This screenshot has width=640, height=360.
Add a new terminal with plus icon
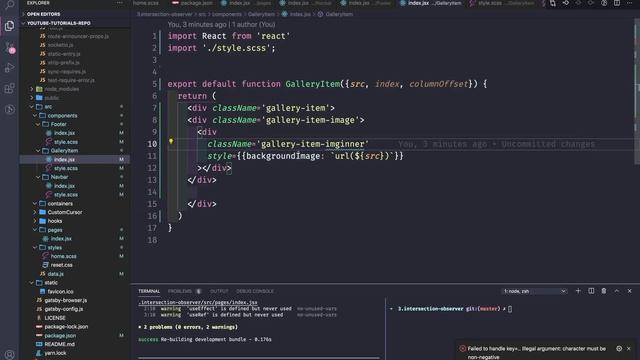(x=578, y=291)
